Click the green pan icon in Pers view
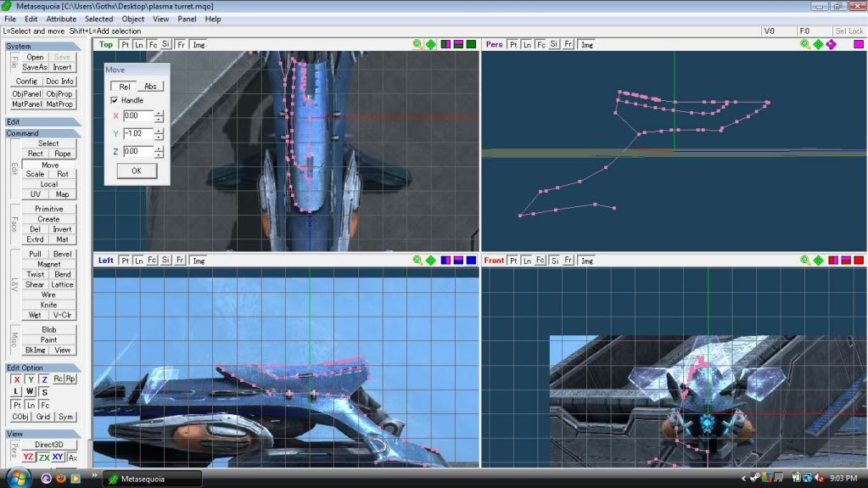 coord(818,44)
